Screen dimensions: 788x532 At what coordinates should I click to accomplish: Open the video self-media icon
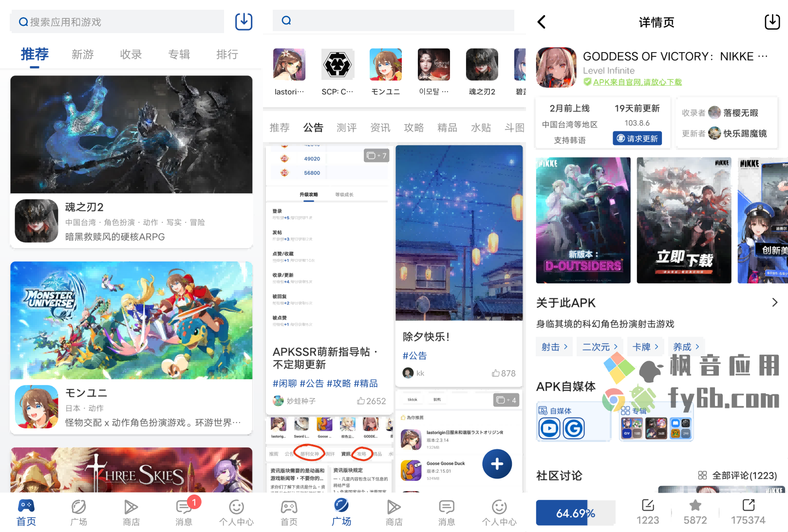549,428
